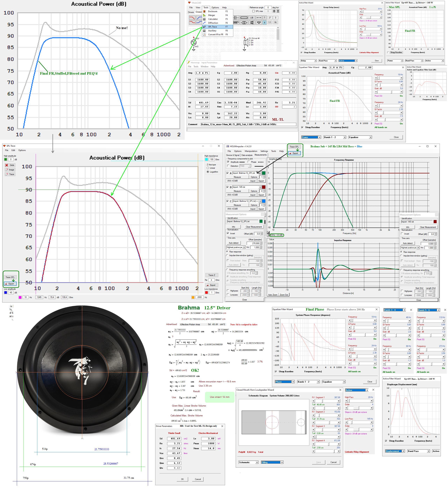448x488 pixels.
Task: Open 'Highest positive pe' dropdown in left options
Action: (x=236, y=248)
